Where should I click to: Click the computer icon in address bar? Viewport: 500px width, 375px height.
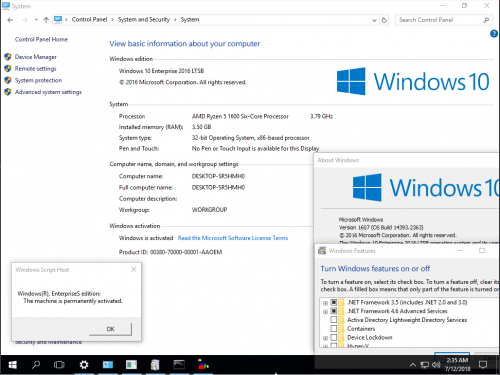point(58,20)
